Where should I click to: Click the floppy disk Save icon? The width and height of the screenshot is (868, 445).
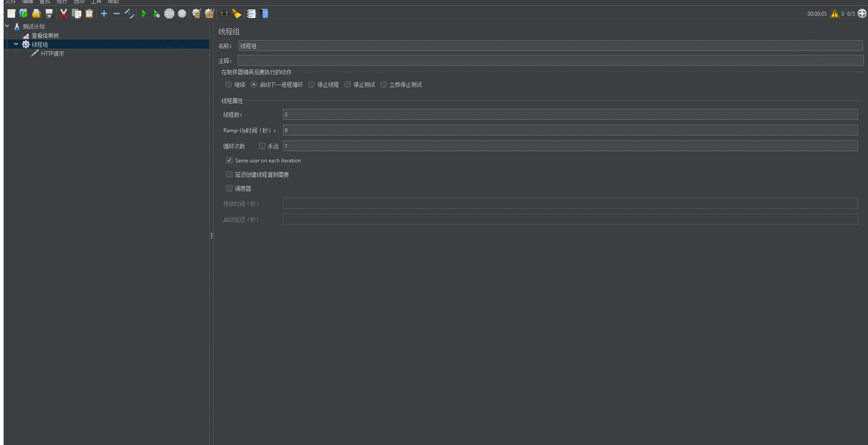click(x=49, y=14)
